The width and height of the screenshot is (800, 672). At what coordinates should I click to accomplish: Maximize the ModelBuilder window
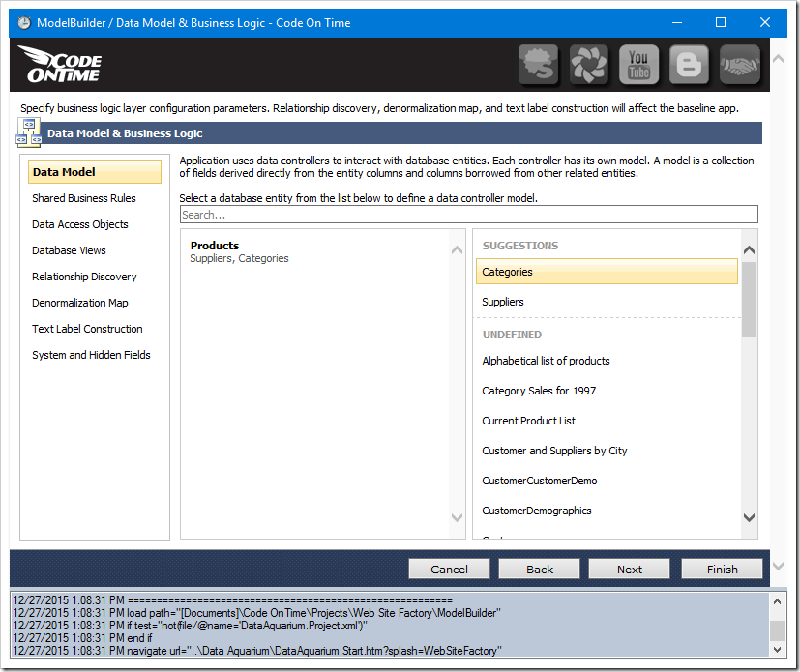[x=721, y=23]
